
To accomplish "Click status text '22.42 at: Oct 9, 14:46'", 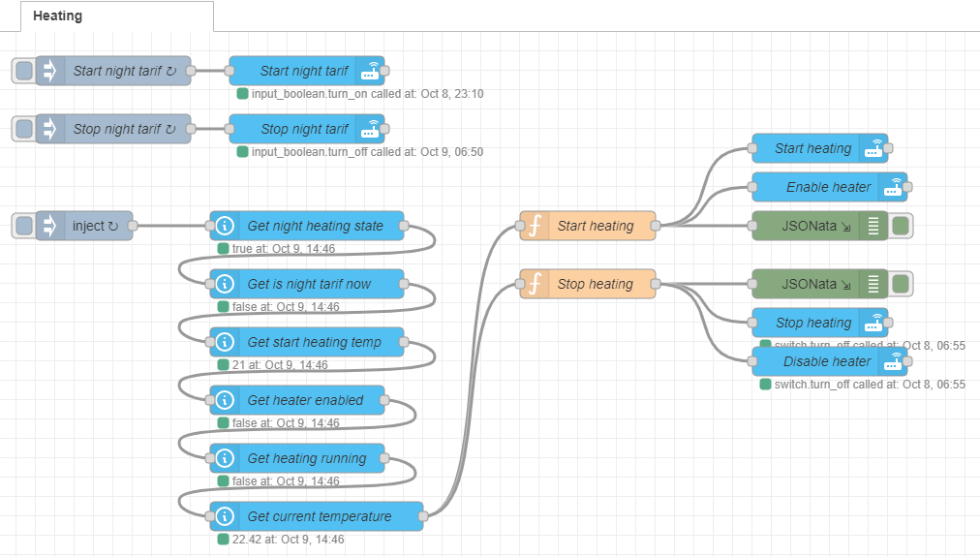I will (x=289, y=539).
